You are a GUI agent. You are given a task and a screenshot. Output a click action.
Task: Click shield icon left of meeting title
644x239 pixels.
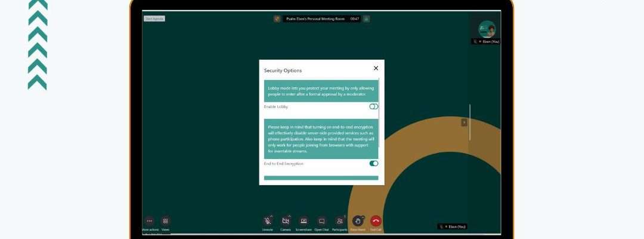click(x=277, y=19)
